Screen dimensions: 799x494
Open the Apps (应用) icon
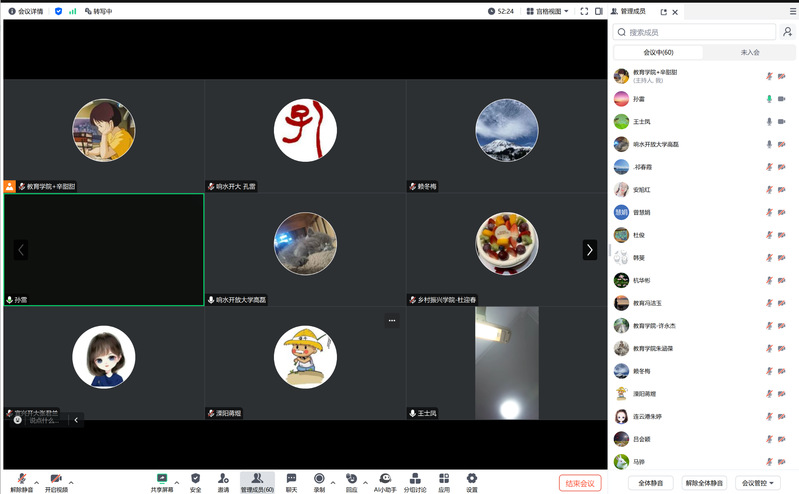tap(444, 482)
